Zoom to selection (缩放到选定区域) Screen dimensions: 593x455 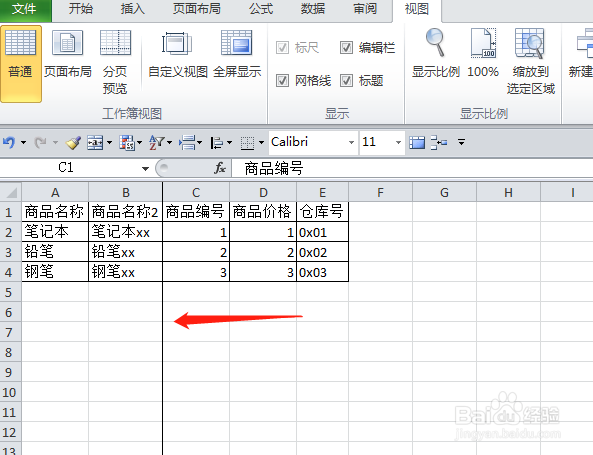tap(531, 62)
